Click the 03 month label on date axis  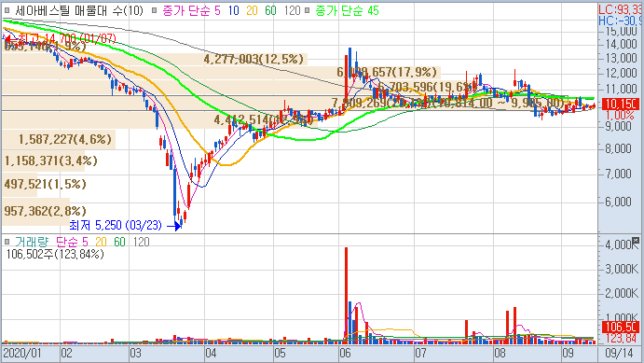(x=135, y=353)
